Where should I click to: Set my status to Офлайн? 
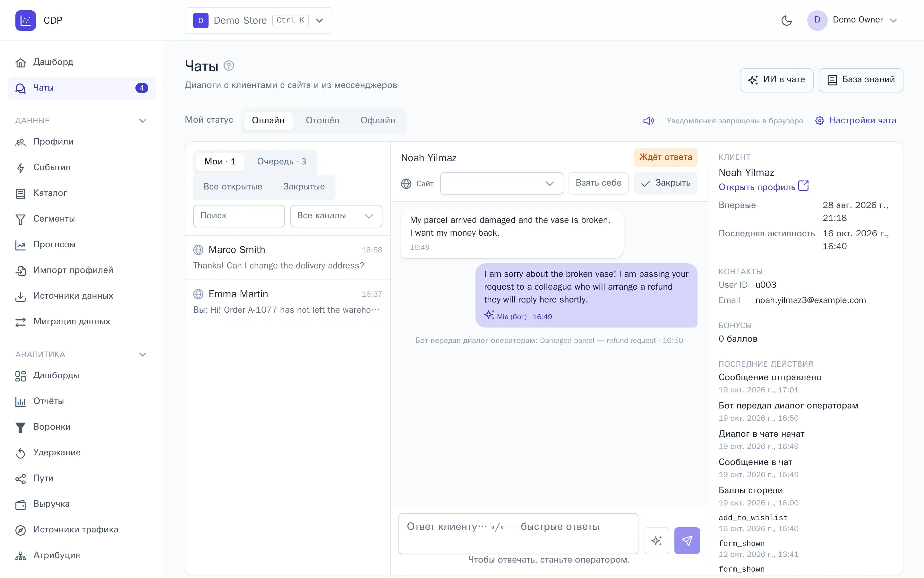[378, 120]
